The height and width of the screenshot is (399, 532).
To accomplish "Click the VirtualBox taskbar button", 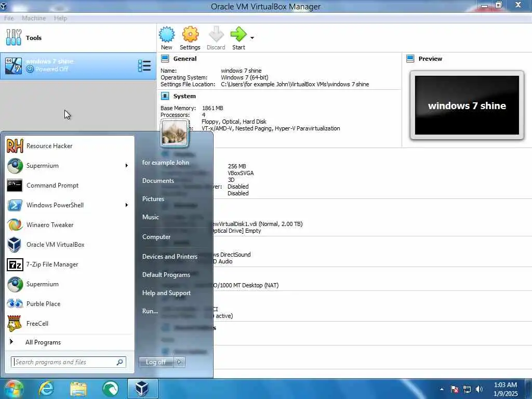I will click(142, 389).
